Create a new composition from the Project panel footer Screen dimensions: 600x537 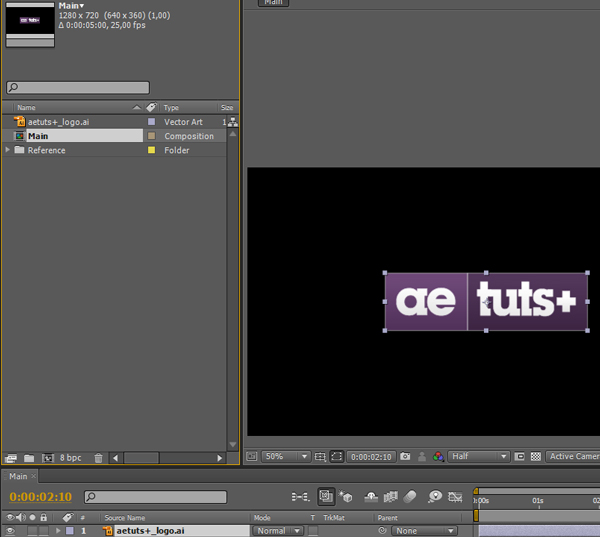[47, 458]
